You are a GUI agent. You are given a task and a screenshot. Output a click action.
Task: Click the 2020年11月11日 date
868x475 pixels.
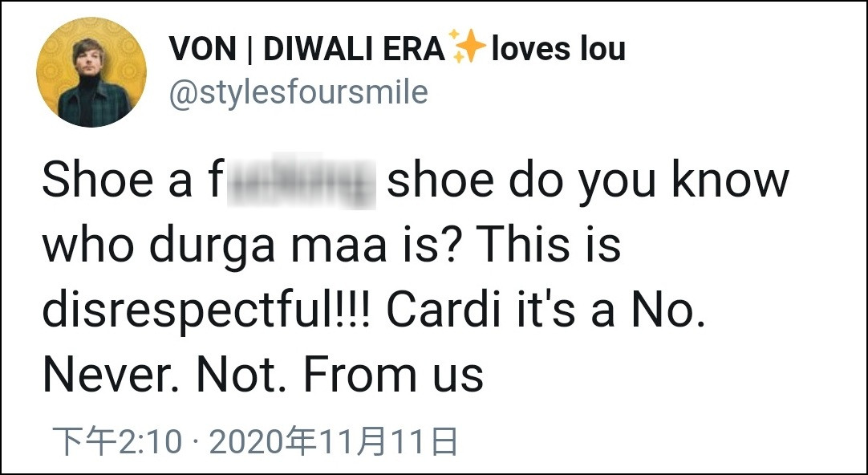tap(333, 442)
